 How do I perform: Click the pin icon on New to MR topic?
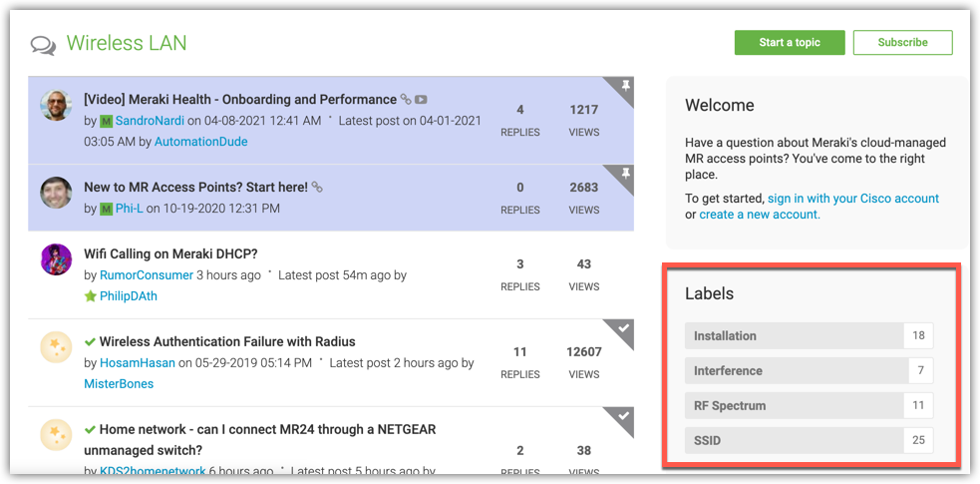coord(624,174)
